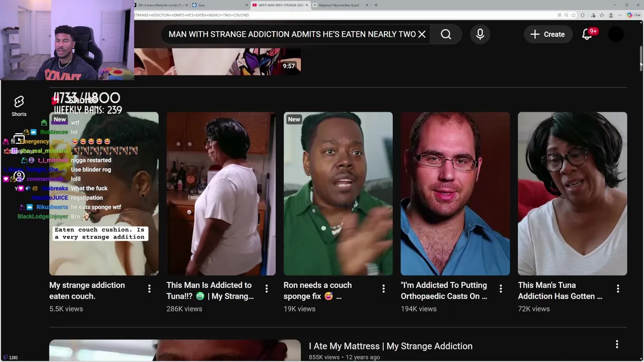The height and width of the screenshot is (362, 644).
Task: Open the account avatar menu
Action: tap(616, 34)
